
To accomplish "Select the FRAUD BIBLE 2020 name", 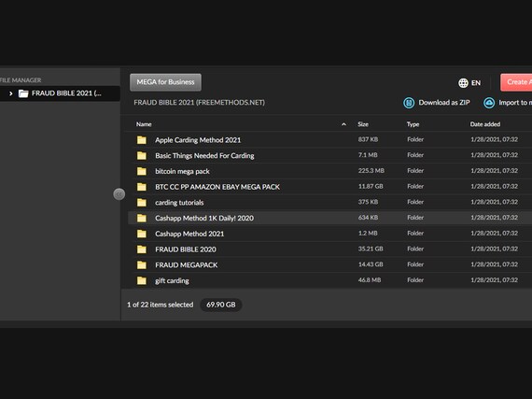I will point(186,249).
